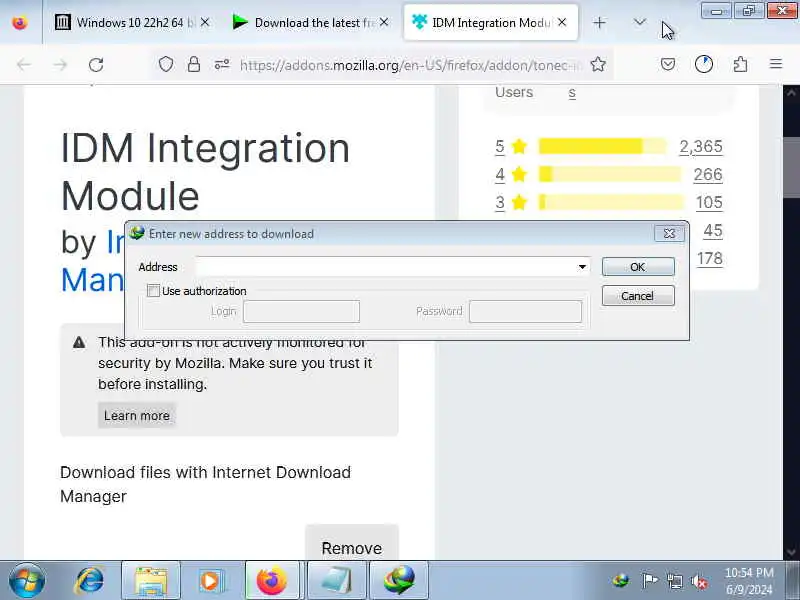Open the 105 three-star reviews count

pyautogui.click(x=709, y=203)
